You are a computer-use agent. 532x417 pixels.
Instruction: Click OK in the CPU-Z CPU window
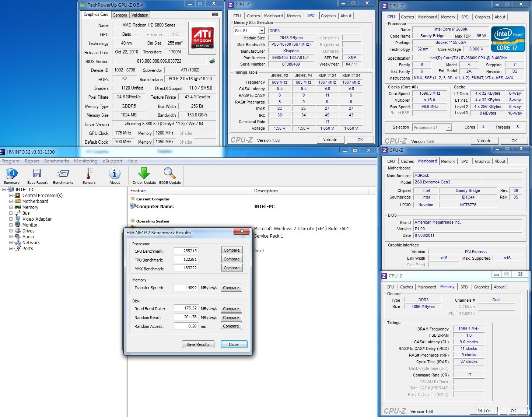point(514,141)
